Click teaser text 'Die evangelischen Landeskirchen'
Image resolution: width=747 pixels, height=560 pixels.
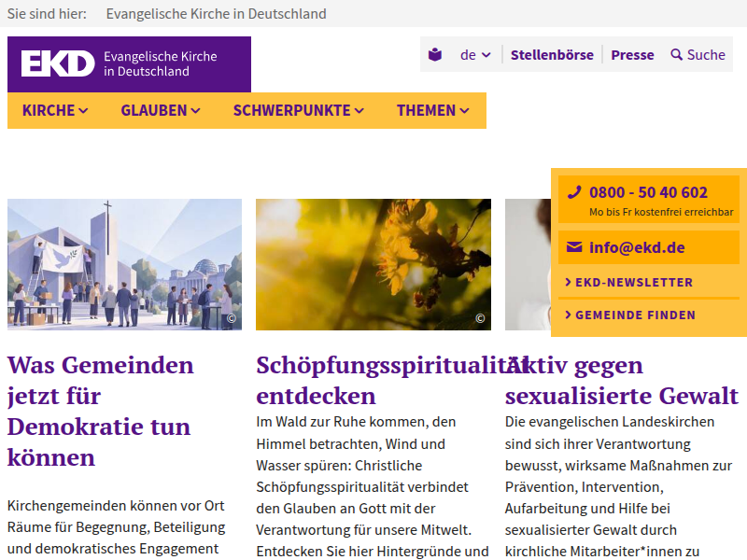(610, 422)
